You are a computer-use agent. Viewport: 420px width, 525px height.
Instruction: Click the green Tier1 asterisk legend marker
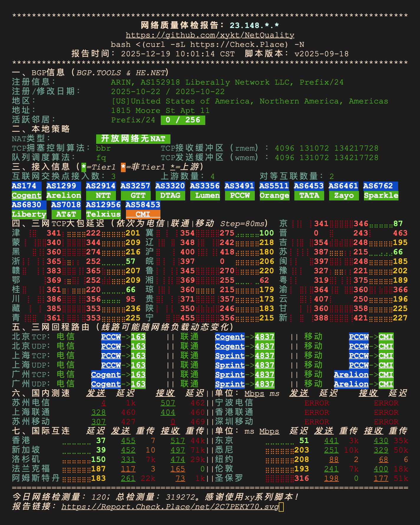click(84, 167)
